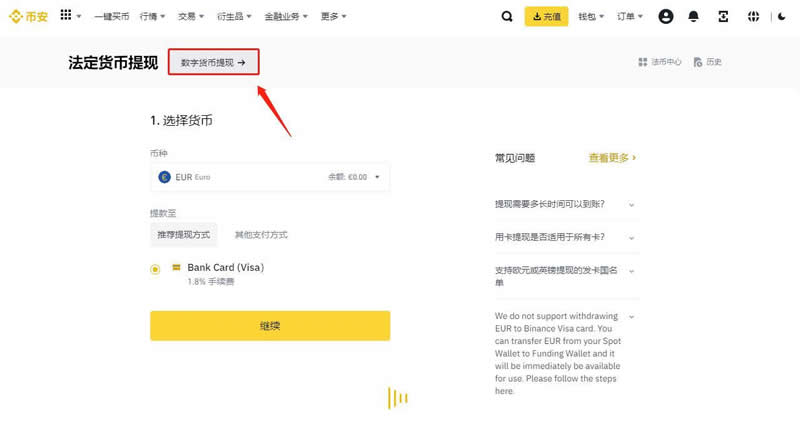
Task: Open the 更多 dropdown menu
Action: (333, 16)
